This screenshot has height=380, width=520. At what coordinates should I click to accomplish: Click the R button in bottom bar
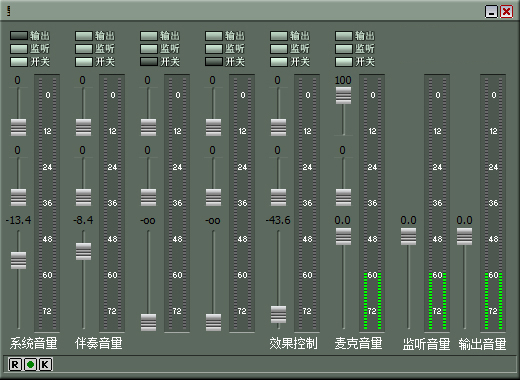tap(15, 364)
